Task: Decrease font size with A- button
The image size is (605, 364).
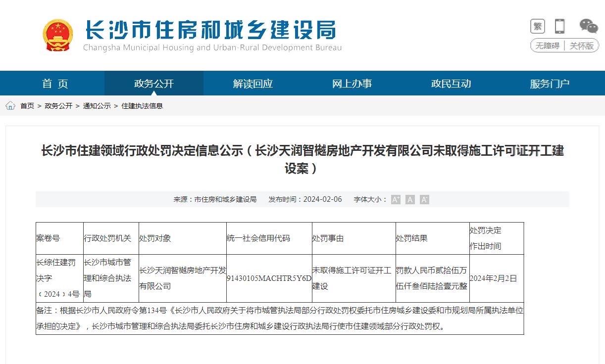Action: click(x=424, y=199)
